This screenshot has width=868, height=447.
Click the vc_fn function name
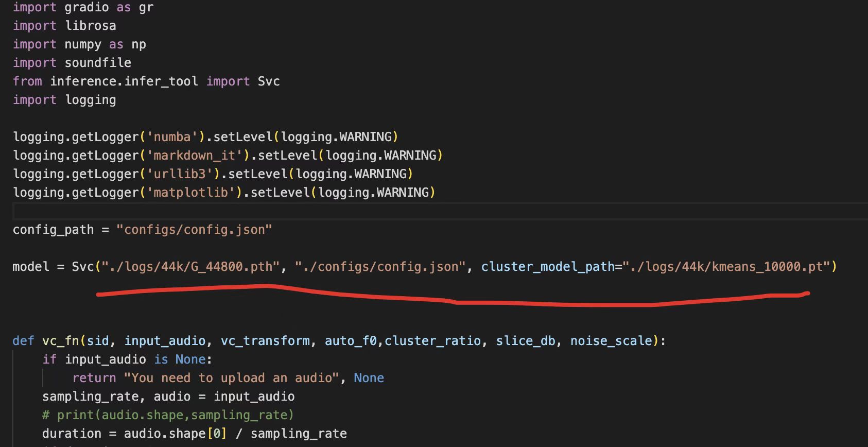[61, 341]
